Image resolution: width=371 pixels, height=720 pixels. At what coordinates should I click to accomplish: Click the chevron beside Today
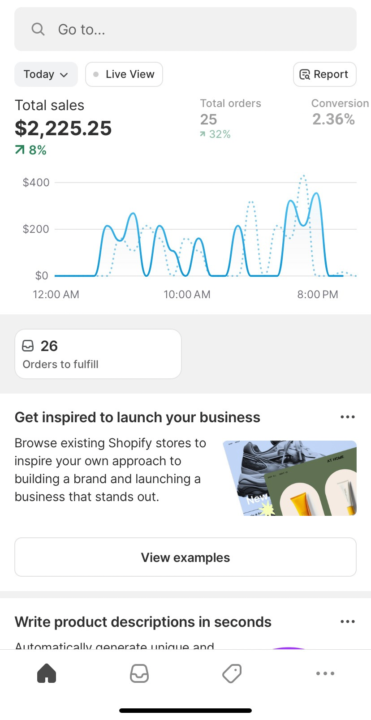[x=64, y=75]
